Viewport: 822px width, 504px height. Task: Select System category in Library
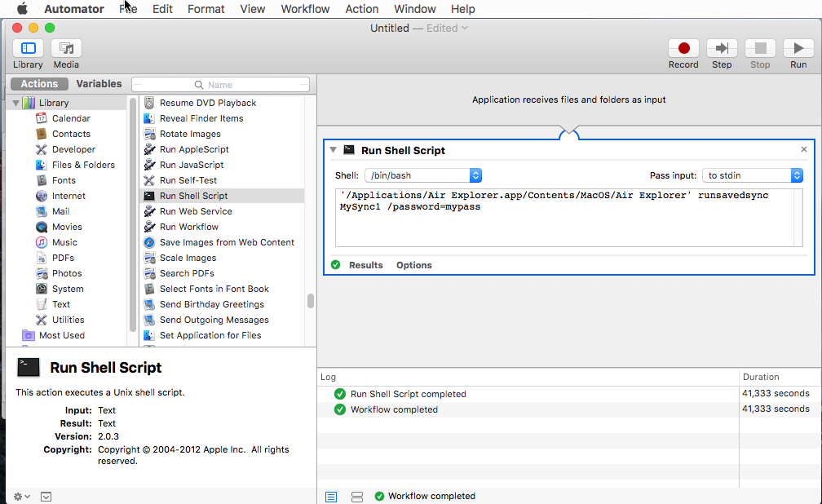click(67, 289)
